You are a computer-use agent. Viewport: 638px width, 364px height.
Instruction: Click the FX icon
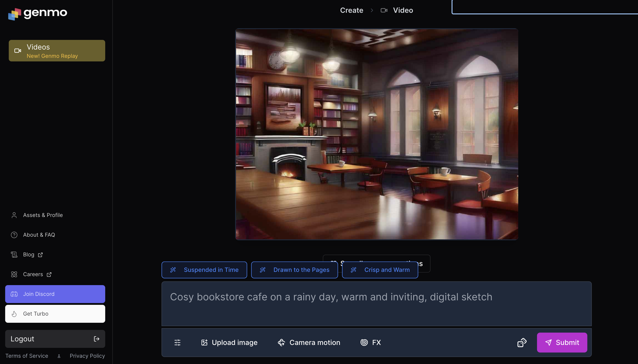click(364, 342)
